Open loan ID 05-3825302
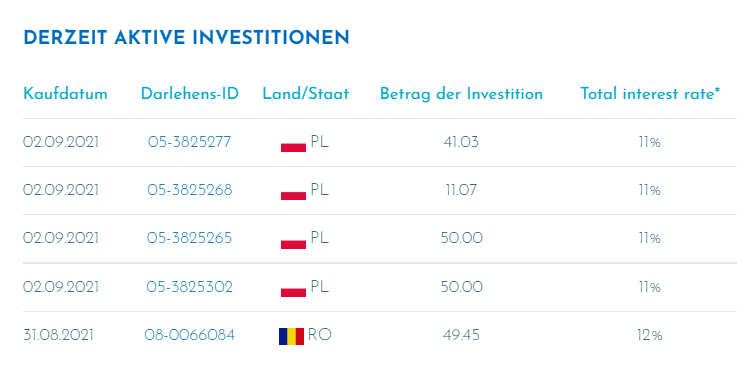This screenshot has height=366, width=742. point(190,287)
